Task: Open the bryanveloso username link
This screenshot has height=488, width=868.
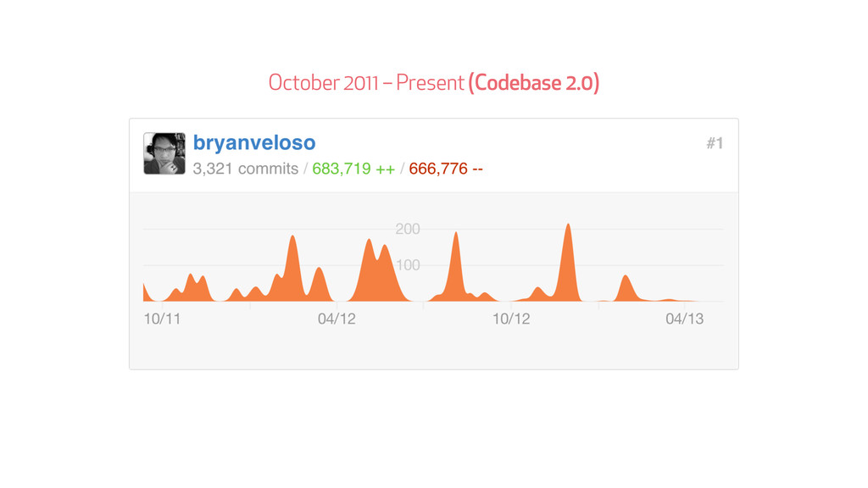Action: tap(254, 142)
